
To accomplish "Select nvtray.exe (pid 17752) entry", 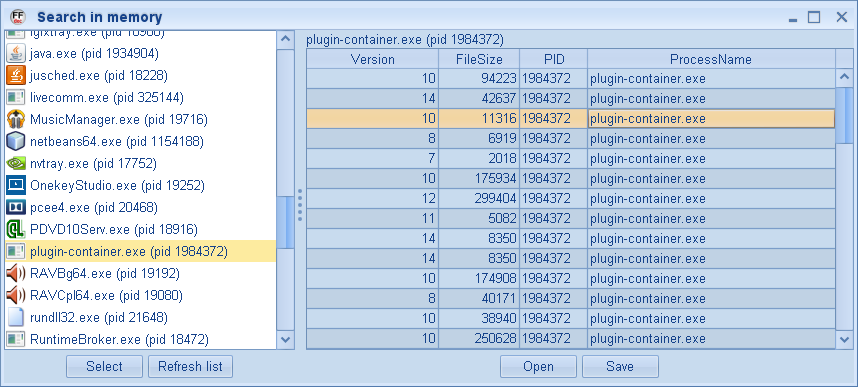I will [x=140, y=163].
